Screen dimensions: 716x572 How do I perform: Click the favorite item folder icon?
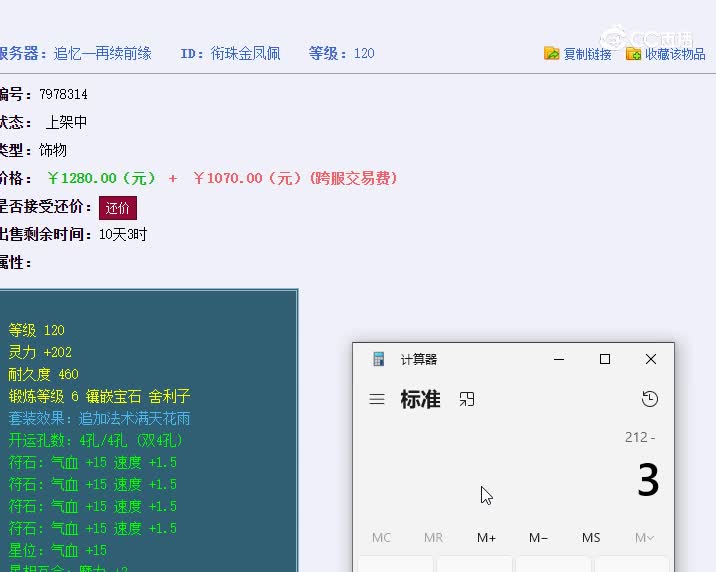[x=633, y=53]
